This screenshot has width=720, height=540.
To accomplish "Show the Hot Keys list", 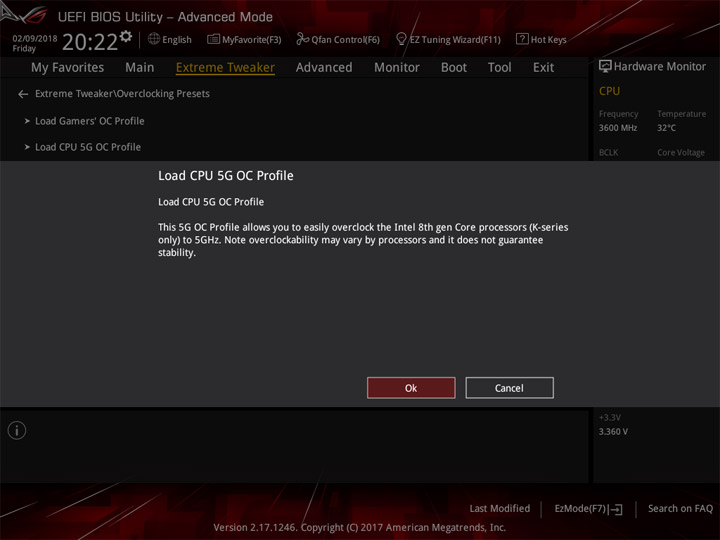I will coord(548,40).
